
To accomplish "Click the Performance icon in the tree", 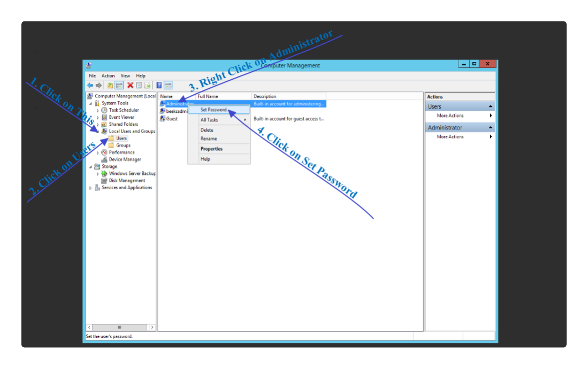I will pos(104,152).
